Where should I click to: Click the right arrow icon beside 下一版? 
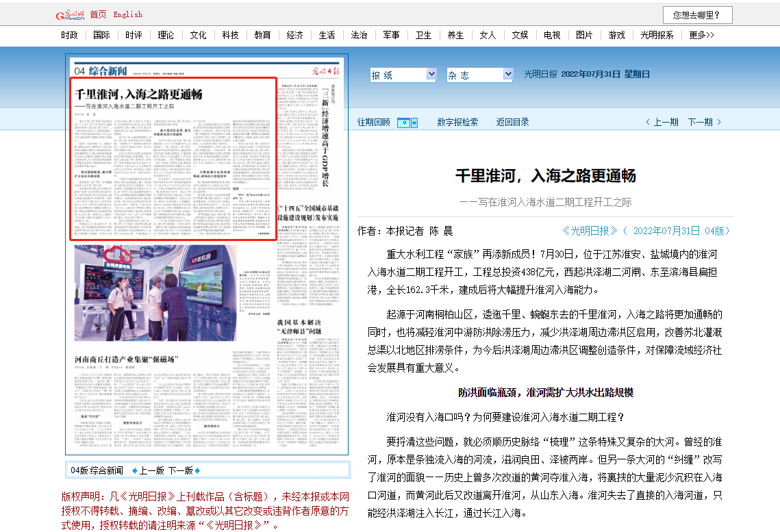[198, 470]
